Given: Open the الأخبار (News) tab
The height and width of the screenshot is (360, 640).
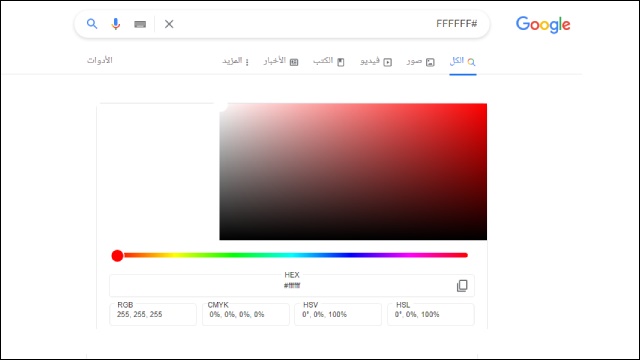Looking at the screenshot, I should [281, 61].
